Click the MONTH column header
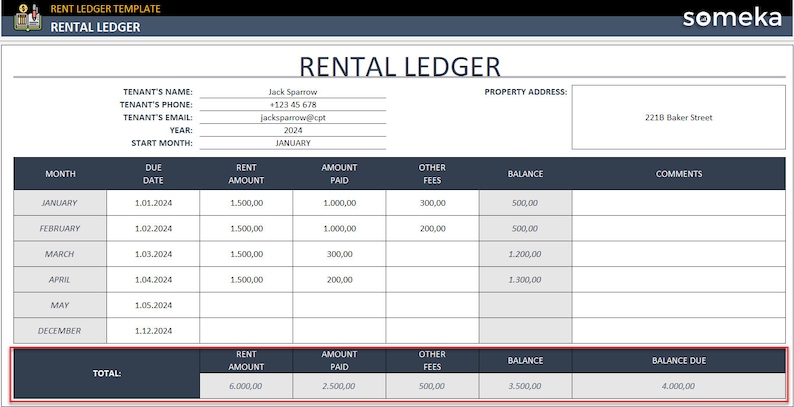The width and height of the screenshot is (794, 407). [60, 174]
